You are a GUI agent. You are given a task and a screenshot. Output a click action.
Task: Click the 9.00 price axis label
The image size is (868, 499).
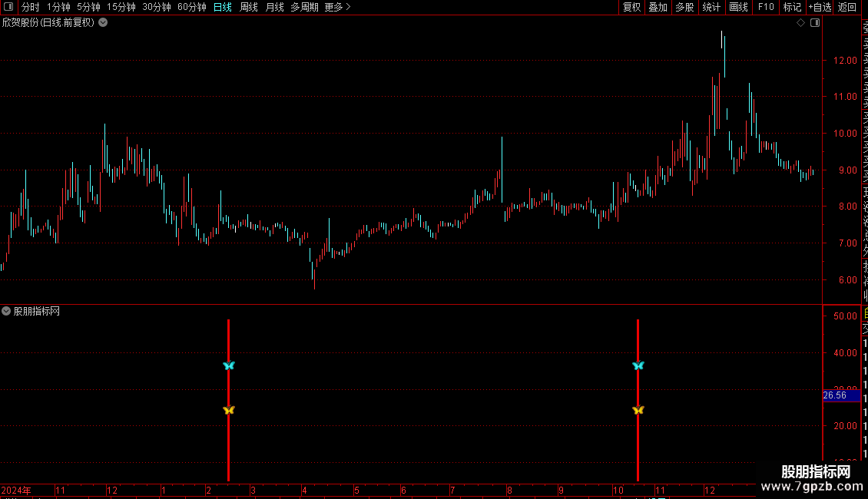(847, 170)
